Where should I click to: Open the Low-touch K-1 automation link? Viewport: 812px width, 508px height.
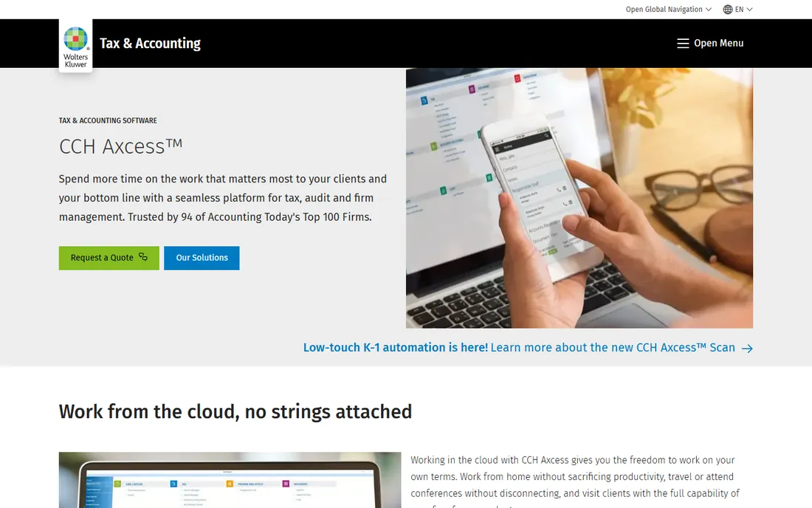click(528, 348)
